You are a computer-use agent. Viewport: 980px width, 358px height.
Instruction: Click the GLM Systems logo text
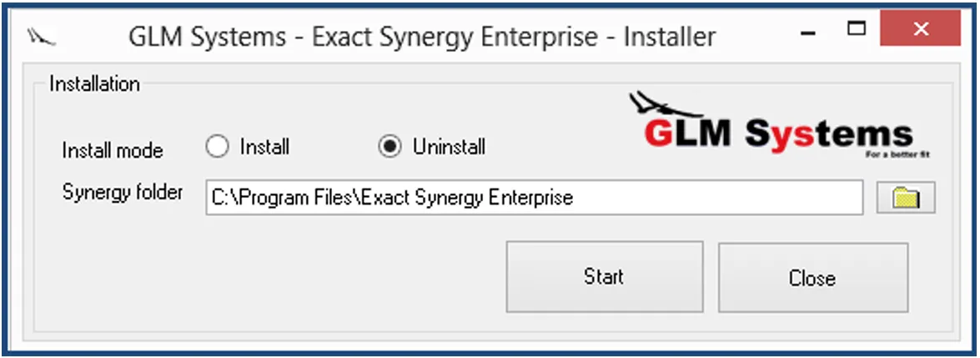(779, 134)
